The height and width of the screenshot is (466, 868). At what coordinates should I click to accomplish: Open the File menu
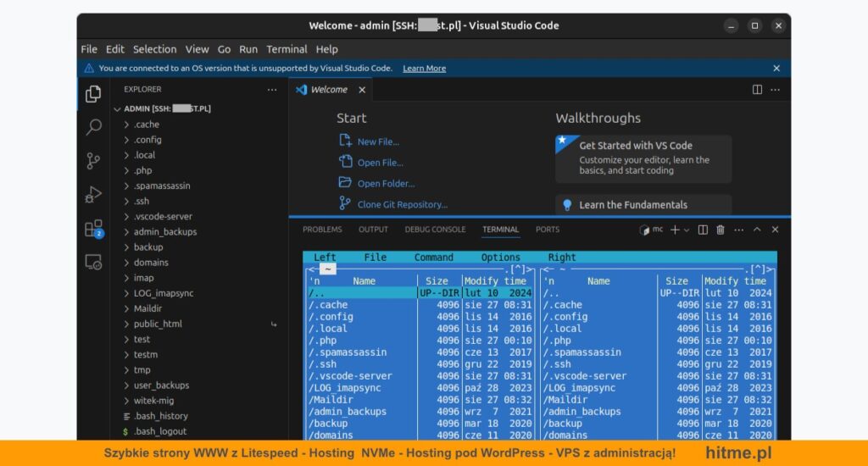pos(88,49)
